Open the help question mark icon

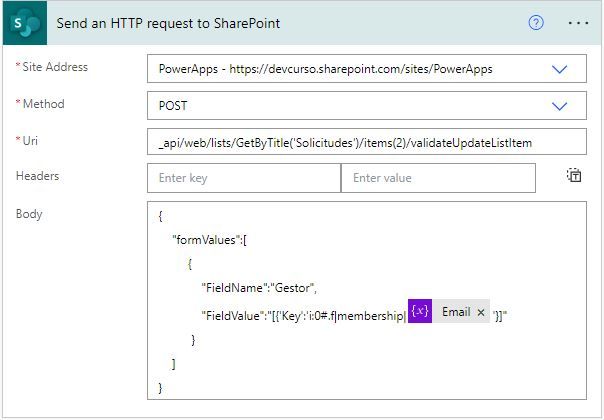pyautogui.click(x=536, y=23)
